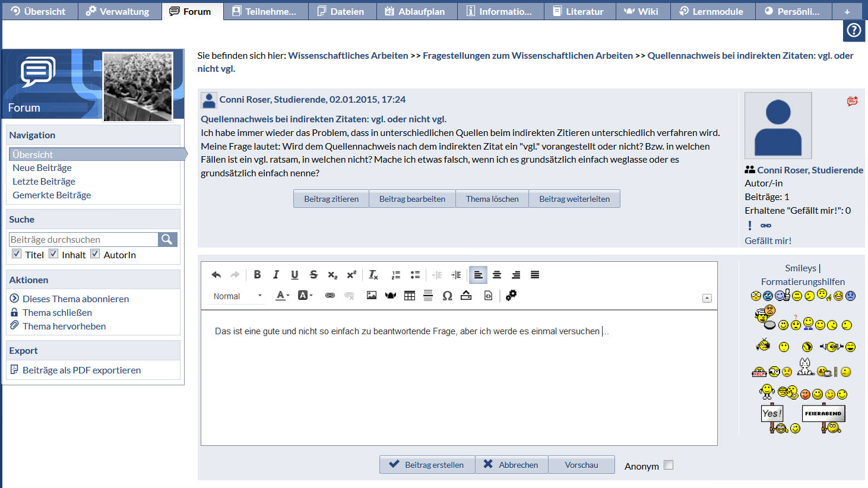Image resolution: width=868 pixels, height=488 pixels.
Task: Insert a numbered list
Action: (395, 275)
